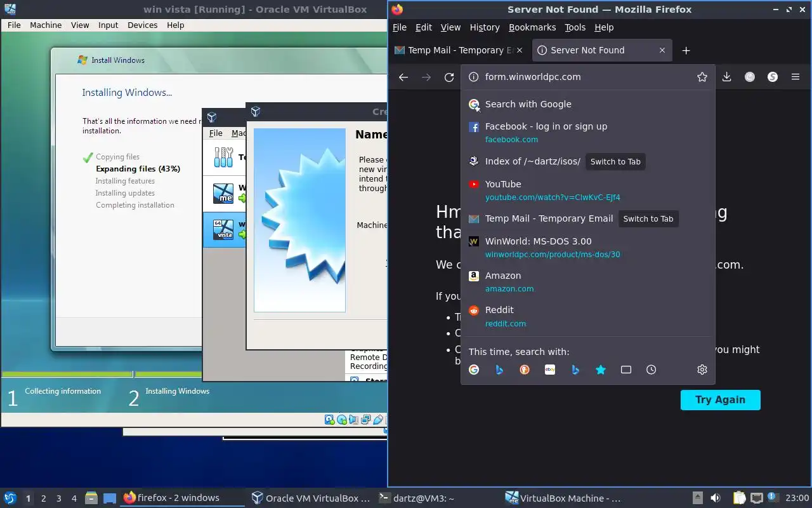Switch to virtual desktop 3

[x=59, y=498]
